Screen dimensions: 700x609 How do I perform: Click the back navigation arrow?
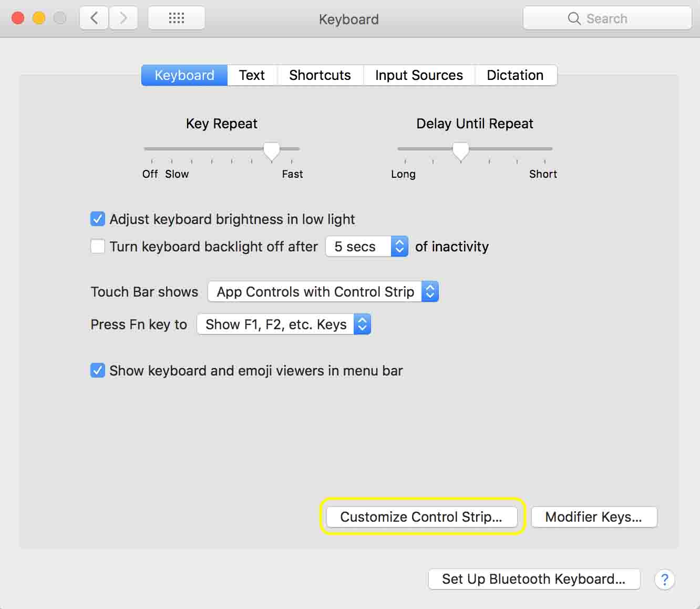click(95, 19)
